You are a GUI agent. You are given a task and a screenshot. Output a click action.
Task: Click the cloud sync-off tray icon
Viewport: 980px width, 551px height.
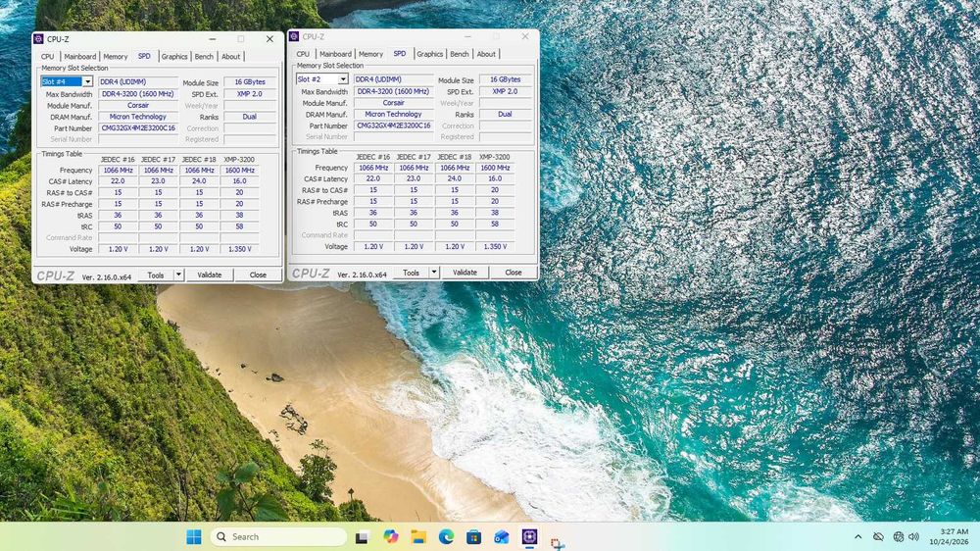[x=878, y=536]
